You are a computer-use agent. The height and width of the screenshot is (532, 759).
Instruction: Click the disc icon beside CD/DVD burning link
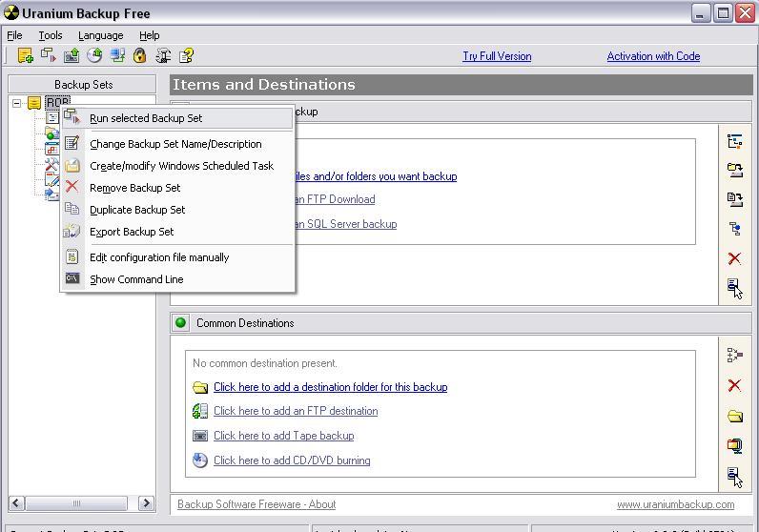[200, 460]
